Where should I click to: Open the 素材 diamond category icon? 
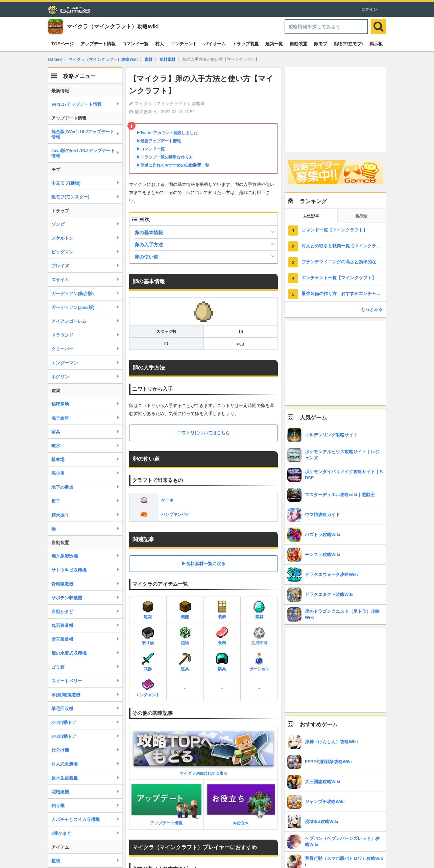pos(259,606)
